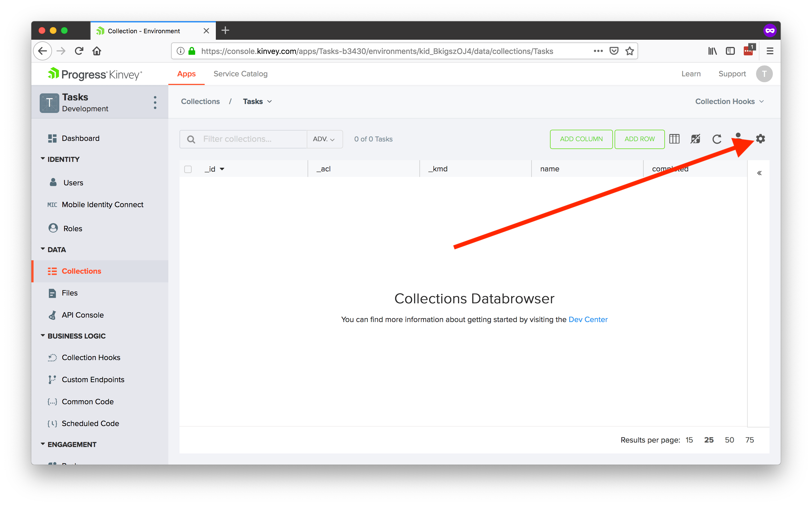The height and width of the screenshot is (506, 812).
Task: Set results per page to 50
Action: [729, 440]
